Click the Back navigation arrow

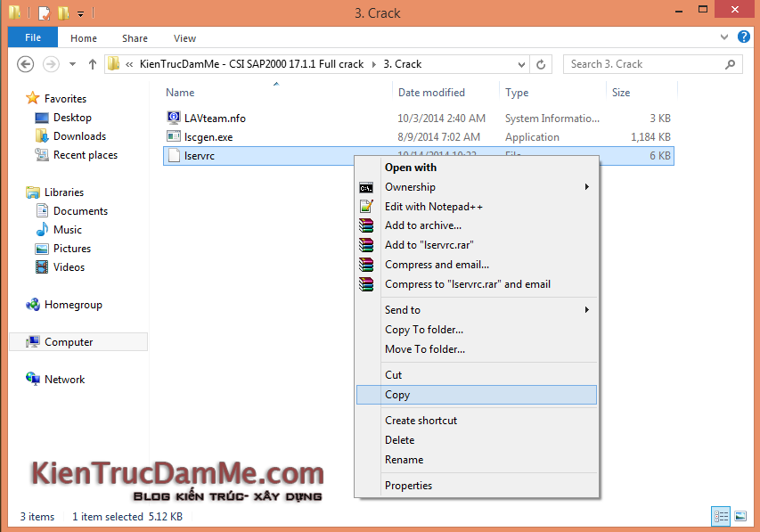27,64
